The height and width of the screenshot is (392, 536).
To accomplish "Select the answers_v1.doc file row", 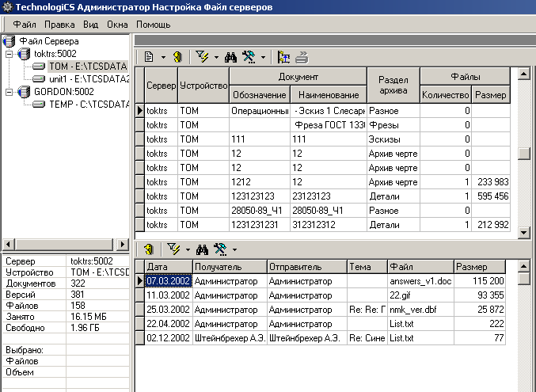I will pos(420,280).
